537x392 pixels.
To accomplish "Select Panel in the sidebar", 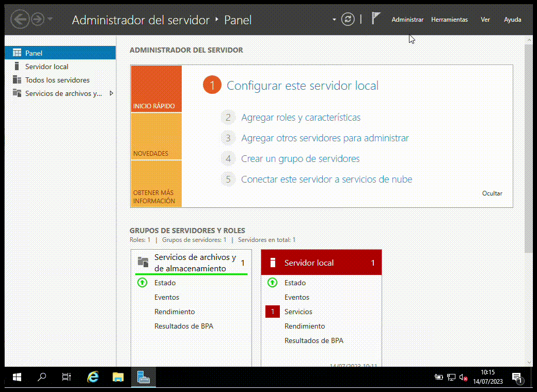I will [x=60, y=53].
